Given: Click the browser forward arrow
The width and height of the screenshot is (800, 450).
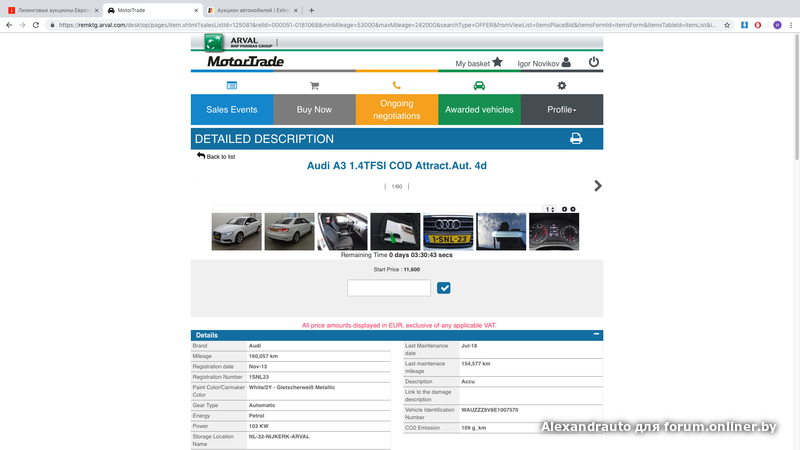Looking at the screenshot, I should coord(22,25).
